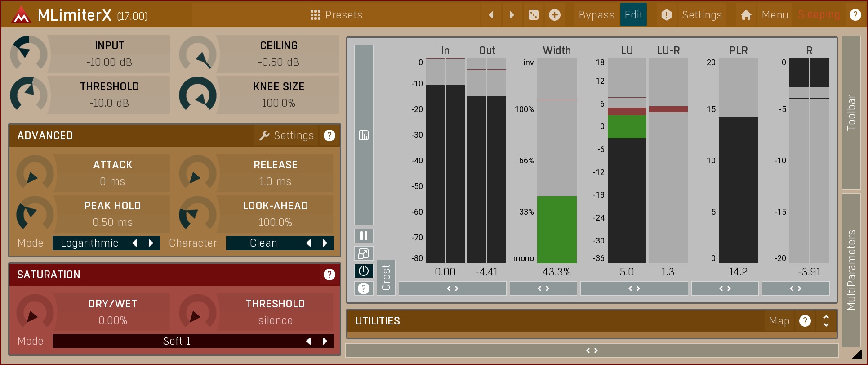Open the Clean character dropdown
This screenshot has width=868, height=365.
coord(263,243)
